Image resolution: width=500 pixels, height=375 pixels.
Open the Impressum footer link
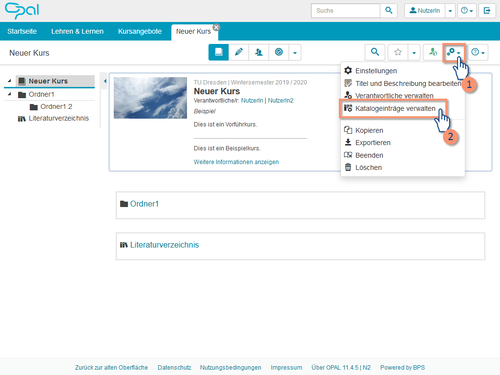pyautogui.click(x=286, y=367)
